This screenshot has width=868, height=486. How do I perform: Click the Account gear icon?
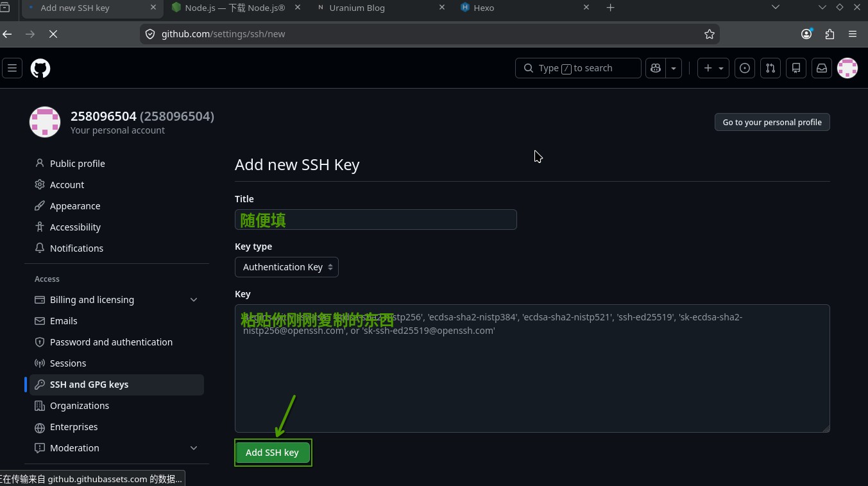(40, 184)
